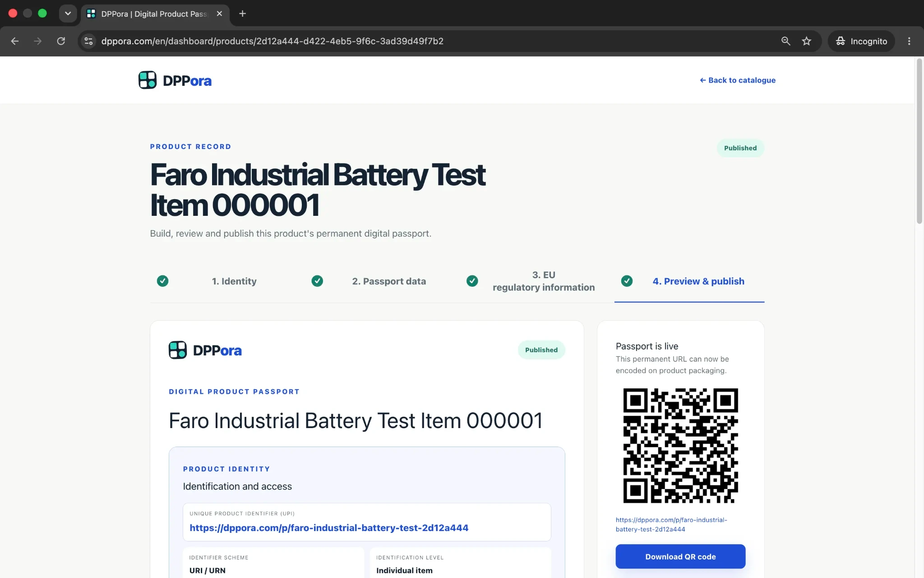Open the Chrome three-dot menu
The width and height of the screenshot is (924, 578).
(909, 41)
